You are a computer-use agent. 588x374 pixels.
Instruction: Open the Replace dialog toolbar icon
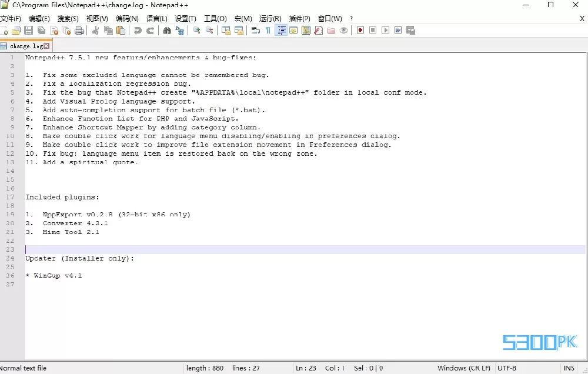tap(179, 31)
